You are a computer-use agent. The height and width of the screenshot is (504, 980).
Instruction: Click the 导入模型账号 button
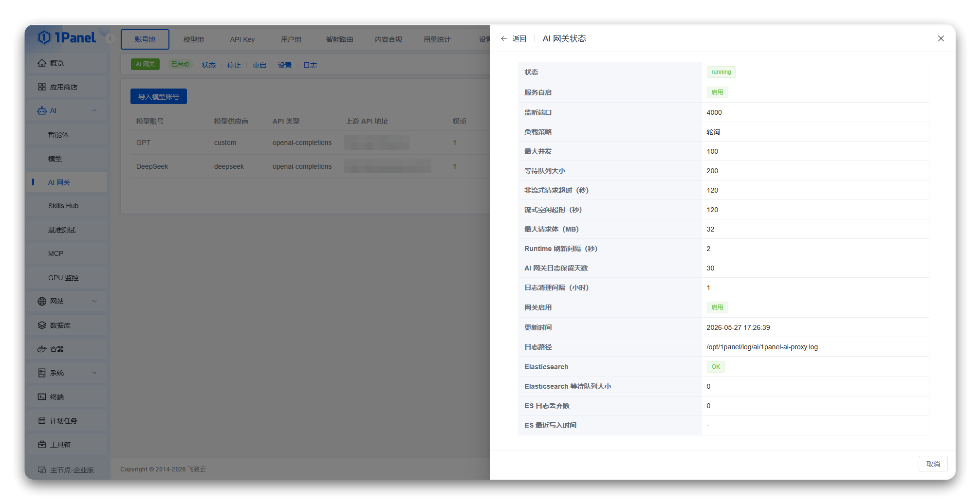(159, 96)
